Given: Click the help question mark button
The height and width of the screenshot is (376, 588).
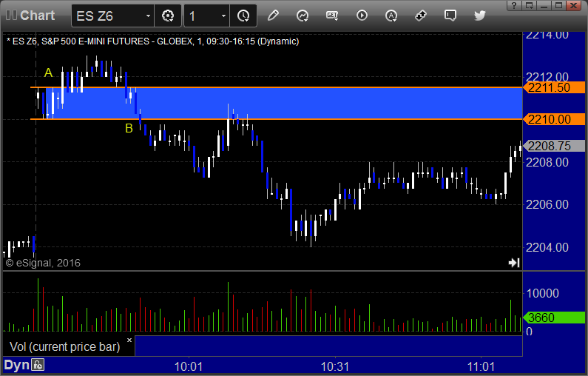Looking at the screenshot, I should (514, 5).
